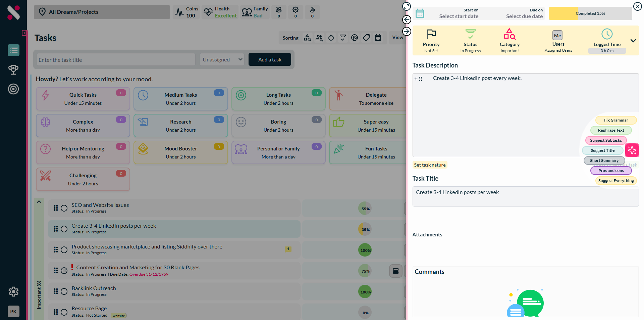Collapse the Important task group
The height and width of the screenshot is (320, 644).
pos(39,202)
